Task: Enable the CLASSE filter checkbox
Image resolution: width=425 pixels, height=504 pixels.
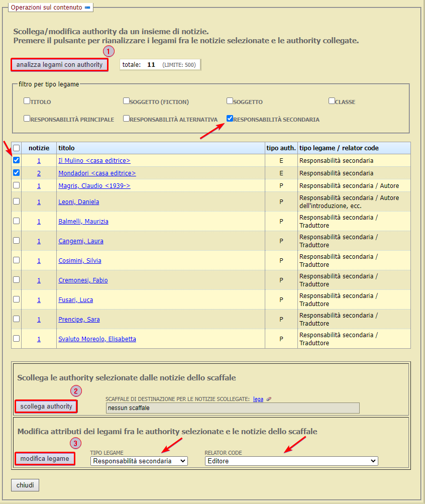Action: coord(331,100)
